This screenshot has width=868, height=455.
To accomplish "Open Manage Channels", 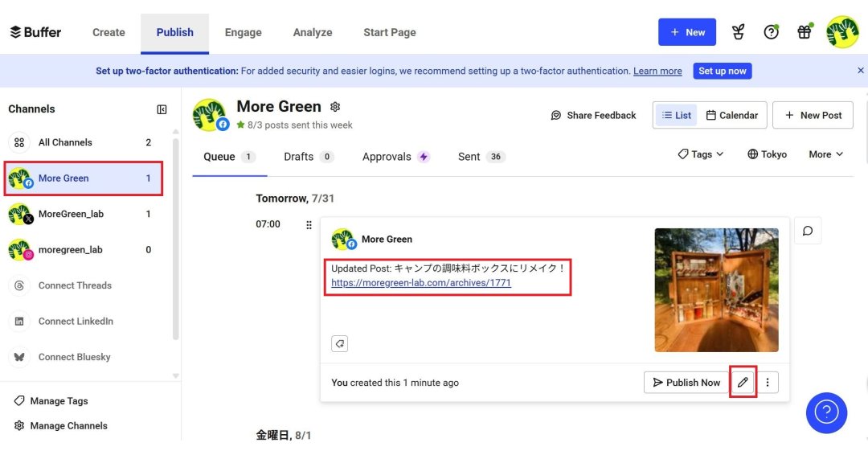I will coord(60,426).
